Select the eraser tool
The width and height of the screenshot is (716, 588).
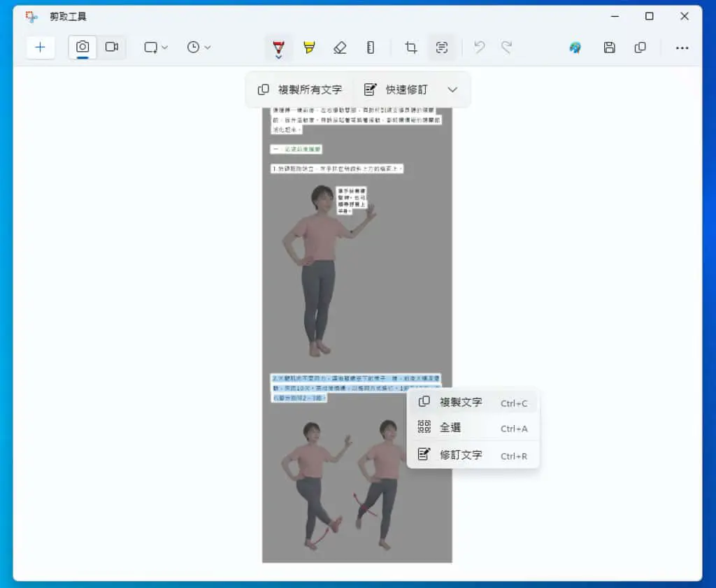click(340, 48)
